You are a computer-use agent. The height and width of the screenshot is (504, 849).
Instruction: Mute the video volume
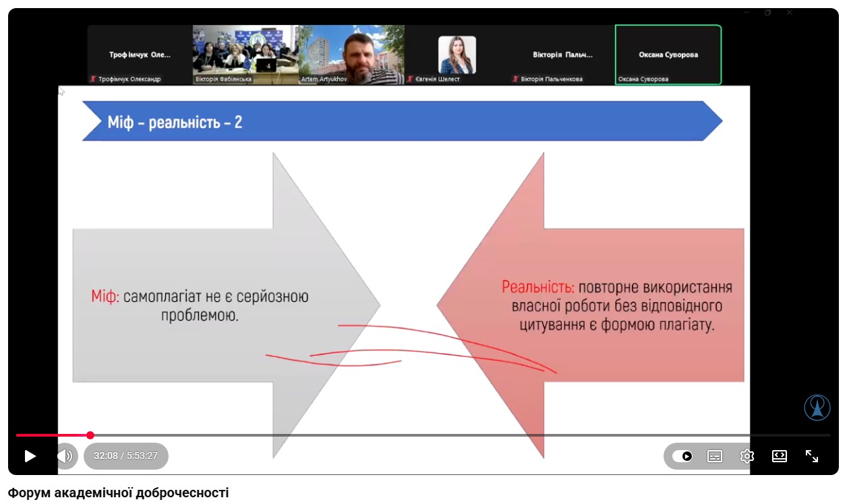pyautogui.click(x=66, y=456)
